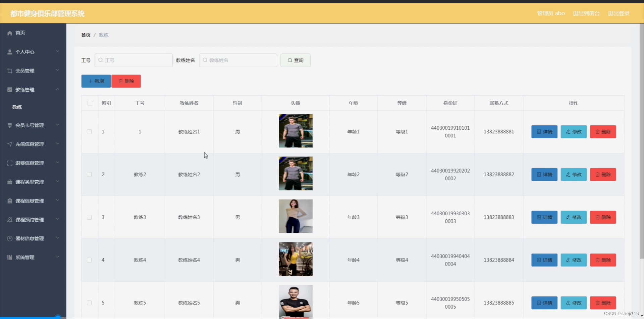Expand the 课程类型管理 dropdown chevron
The width and height of the screenshot is (644, 319).
[x=58, y=181]
